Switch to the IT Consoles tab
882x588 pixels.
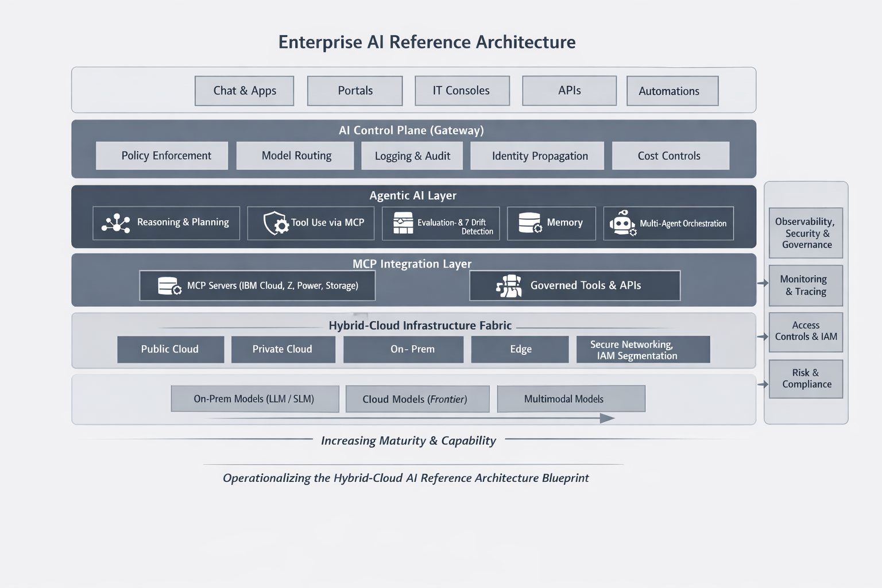(462, 90)
